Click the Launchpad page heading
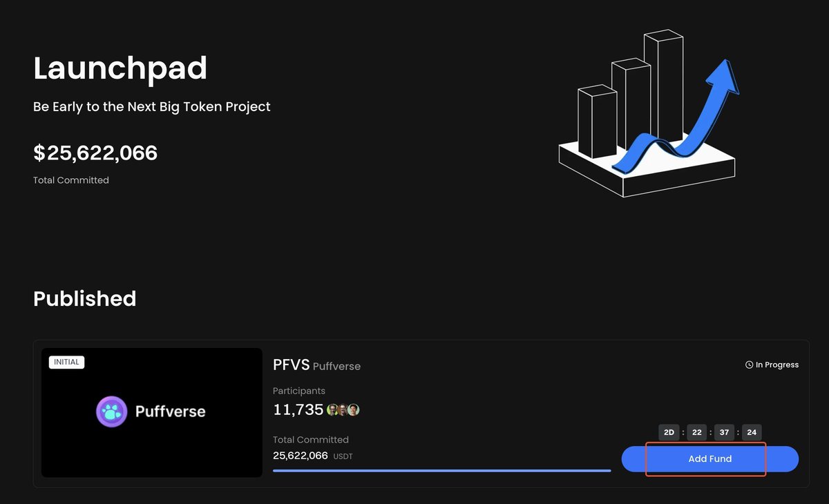Viewport: 829px width, 504px height. pyautogui.click(x=120, y=68)
